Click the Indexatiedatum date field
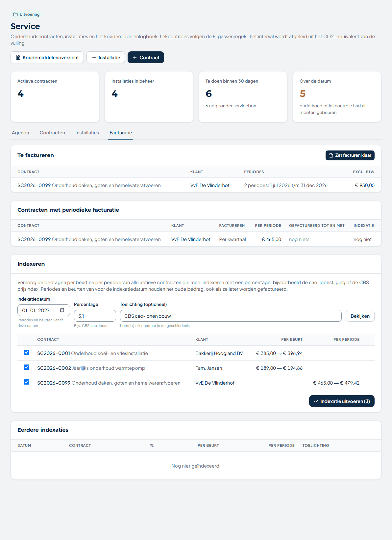Screen dimensions: 392x540 [44, 310]
